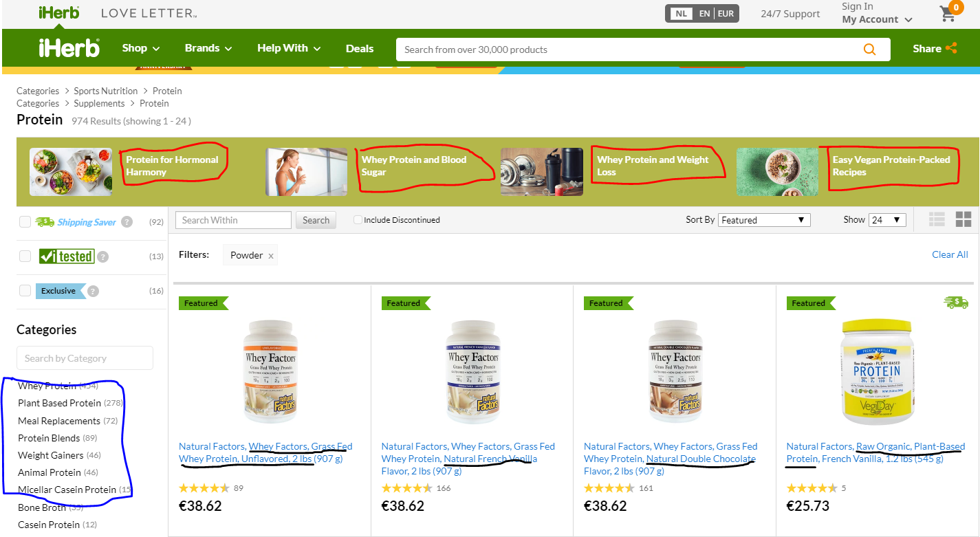
Task: Remove the Powder filter with the x
Action: click(271, 256)
